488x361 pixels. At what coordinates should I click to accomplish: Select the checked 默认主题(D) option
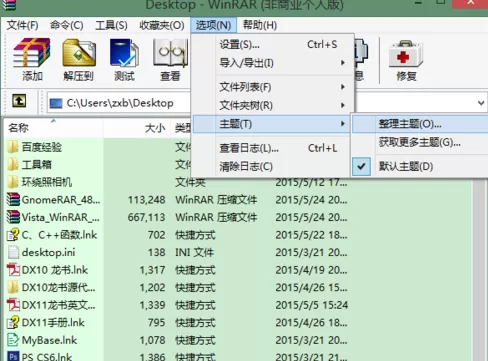pyautogui.click(x=420, y=166)
